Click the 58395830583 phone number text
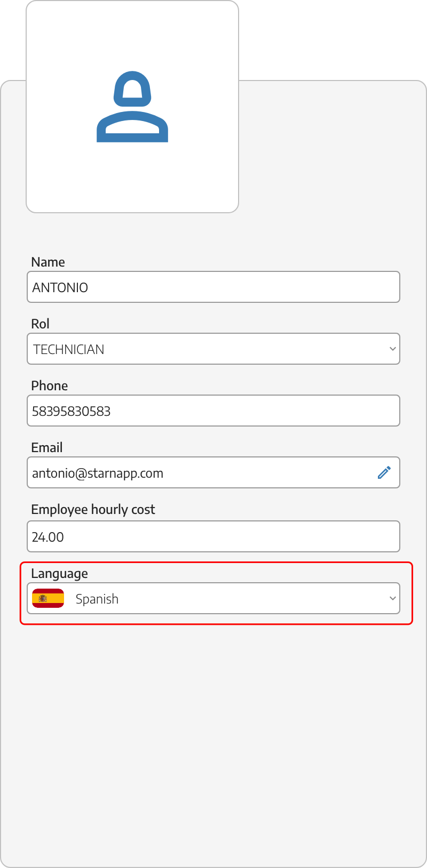This screenshot has height=868, width=427. click(72, 411)
